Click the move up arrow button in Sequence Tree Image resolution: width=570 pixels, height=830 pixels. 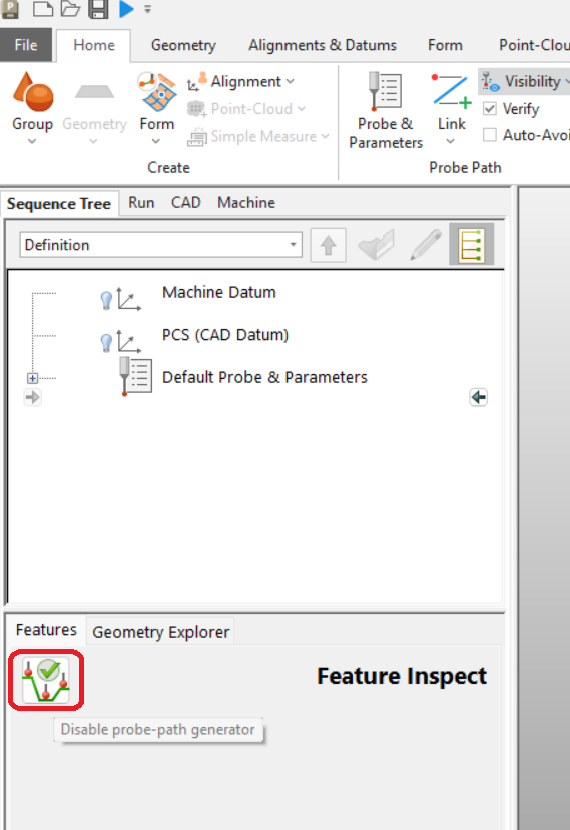pos(329,245)
